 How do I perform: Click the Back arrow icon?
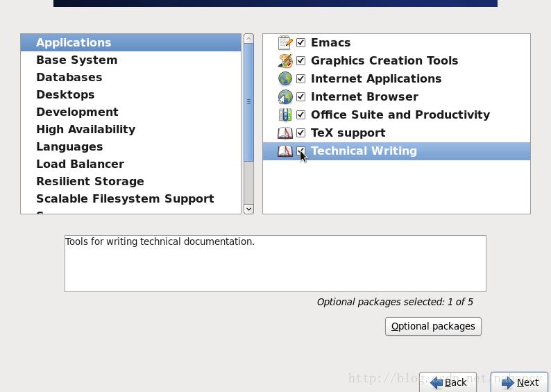click(x=436, y=382)
